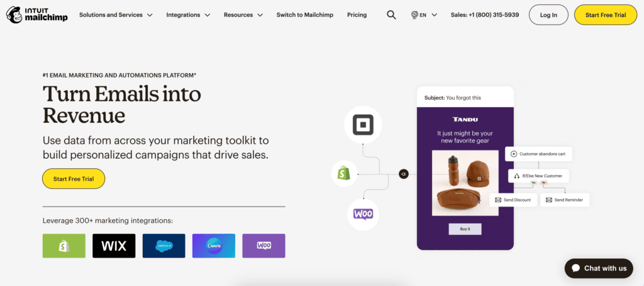
Task: Select the Salesforce integration tile
Action: point(164,246)
